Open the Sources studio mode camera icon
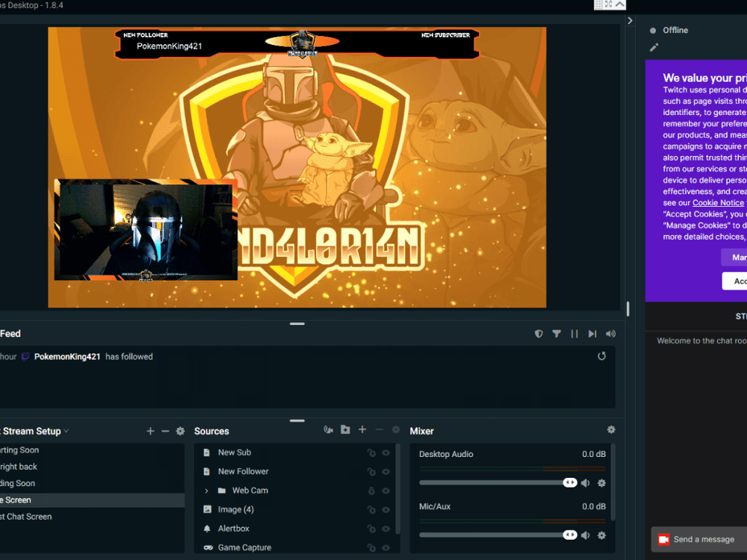747x560 pixels. click(328, 429)
